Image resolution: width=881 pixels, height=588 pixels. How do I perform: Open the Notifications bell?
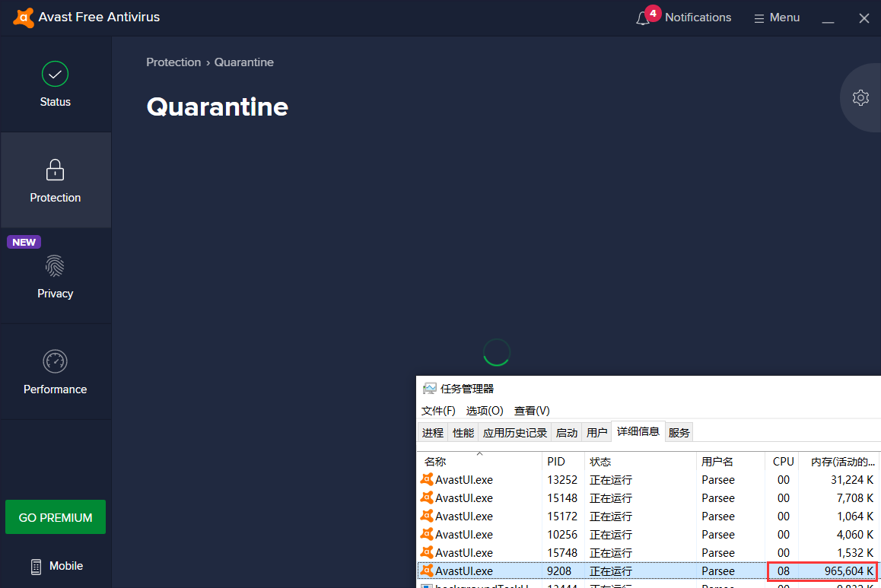(684, 17)
